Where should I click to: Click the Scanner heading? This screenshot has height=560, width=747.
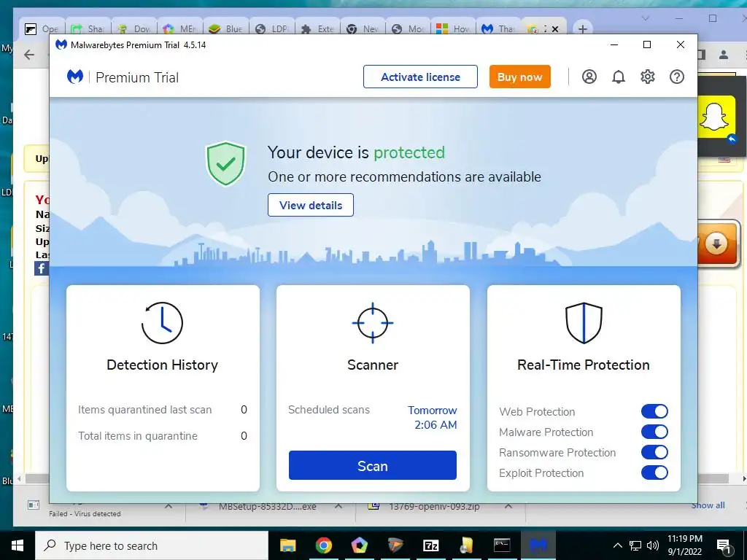[373, 365]
